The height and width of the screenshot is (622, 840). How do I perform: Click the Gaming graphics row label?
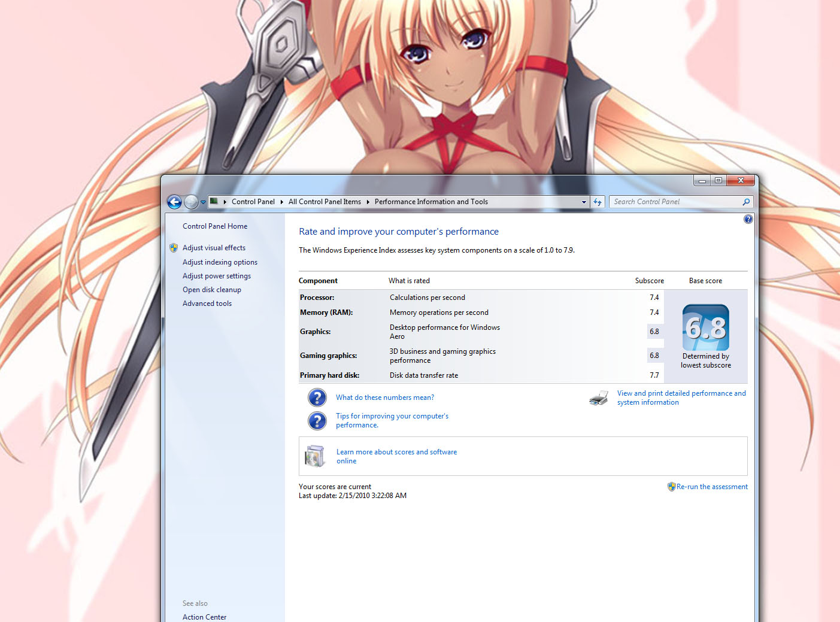tap(329, 356)
